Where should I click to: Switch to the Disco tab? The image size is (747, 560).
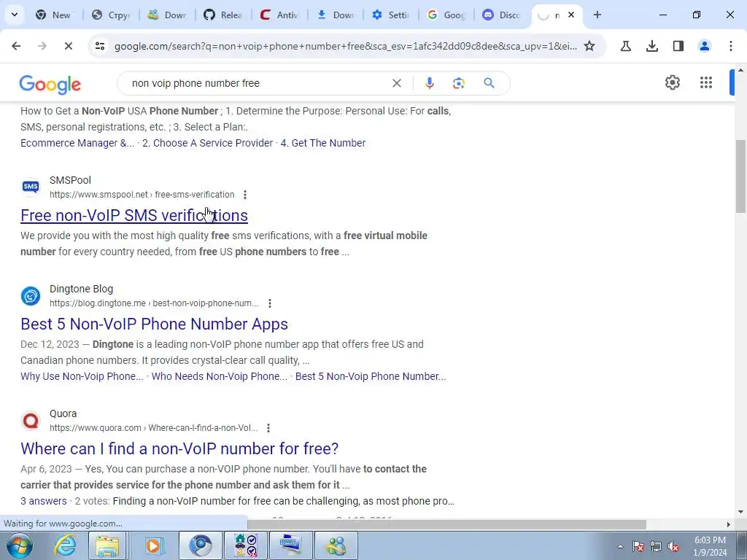coord(502,15)
